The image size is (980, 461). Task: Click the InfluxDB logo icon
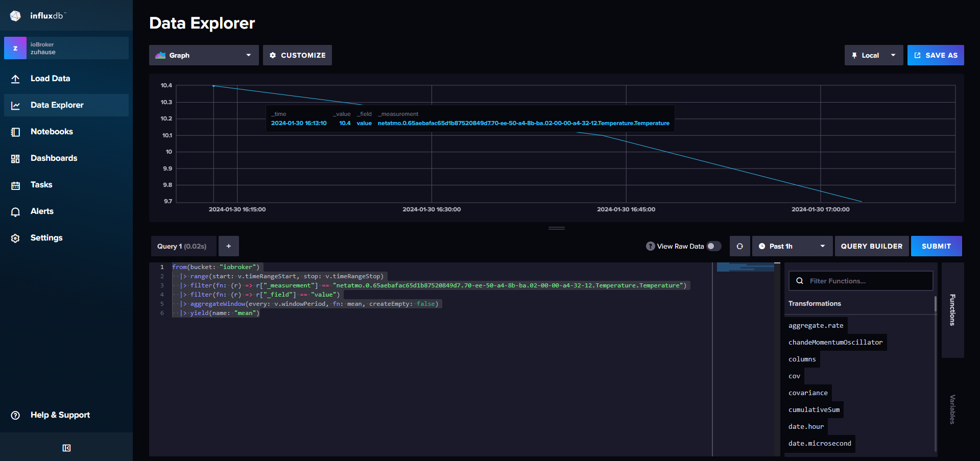tap(15, 16)
